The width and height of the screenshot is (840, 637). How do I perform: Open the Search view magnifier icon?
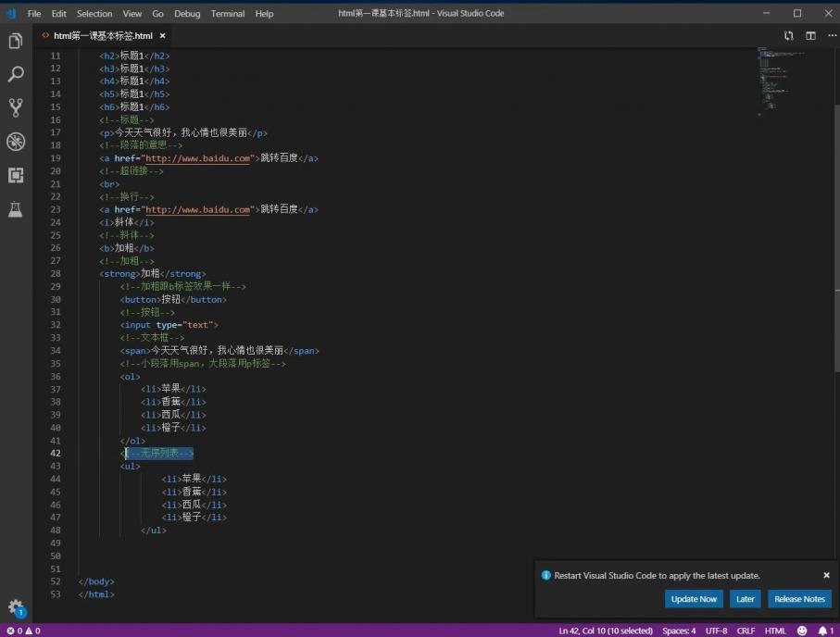tap(16, 74)
